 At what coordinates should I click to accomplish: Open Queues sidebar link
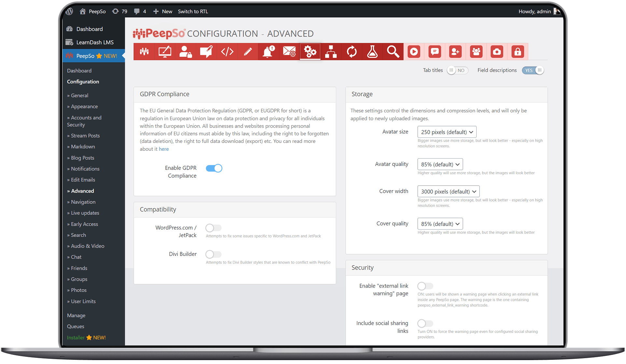[76, 327]
